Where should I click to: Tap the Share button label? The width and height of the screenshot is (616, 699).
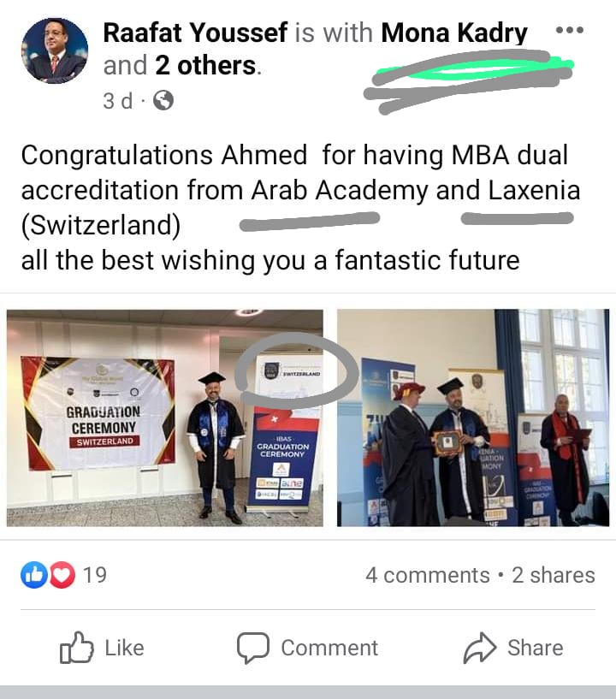(535, 648)
